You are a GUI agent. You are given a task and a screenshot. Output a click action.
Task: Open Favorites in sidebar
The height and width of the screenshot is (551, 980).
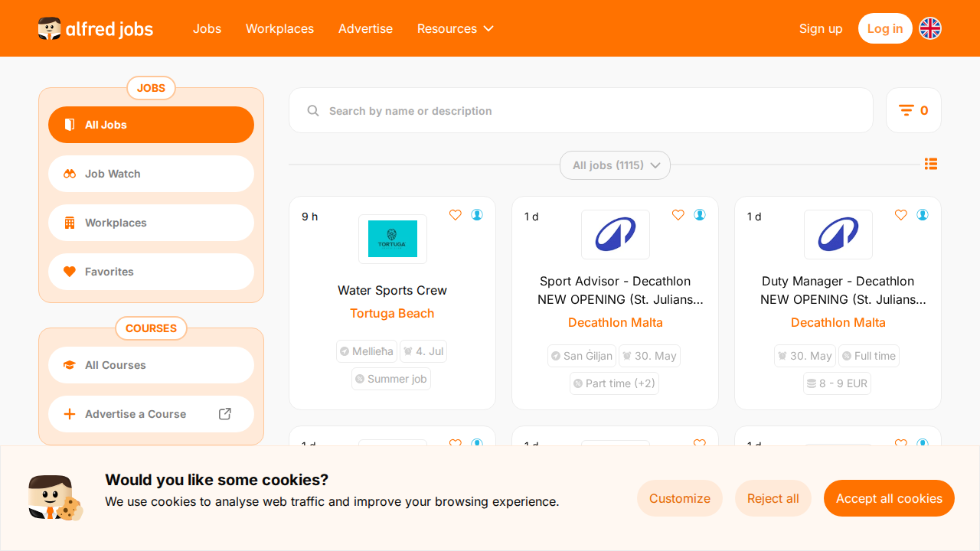(151, 272)
